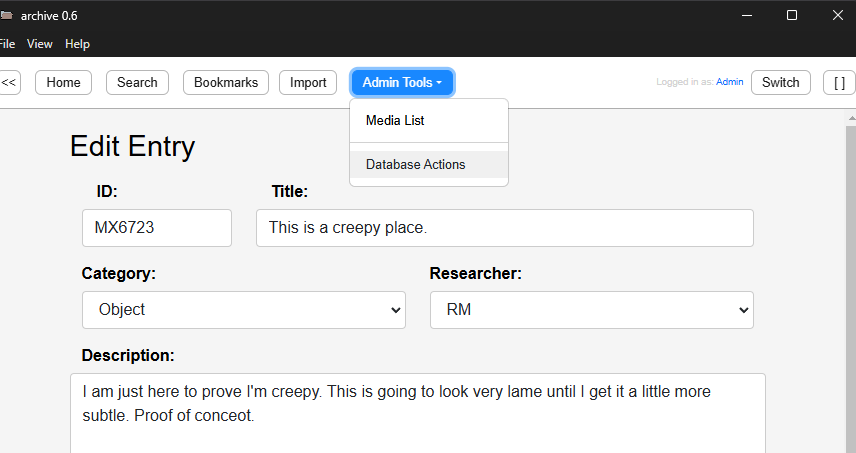
Task: Edit the Title input field
Action: (505, 228)
